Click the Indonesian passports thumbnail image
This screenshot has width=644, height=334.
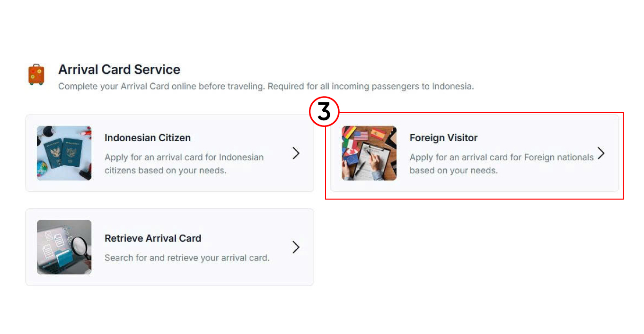[x=64, y=153]
